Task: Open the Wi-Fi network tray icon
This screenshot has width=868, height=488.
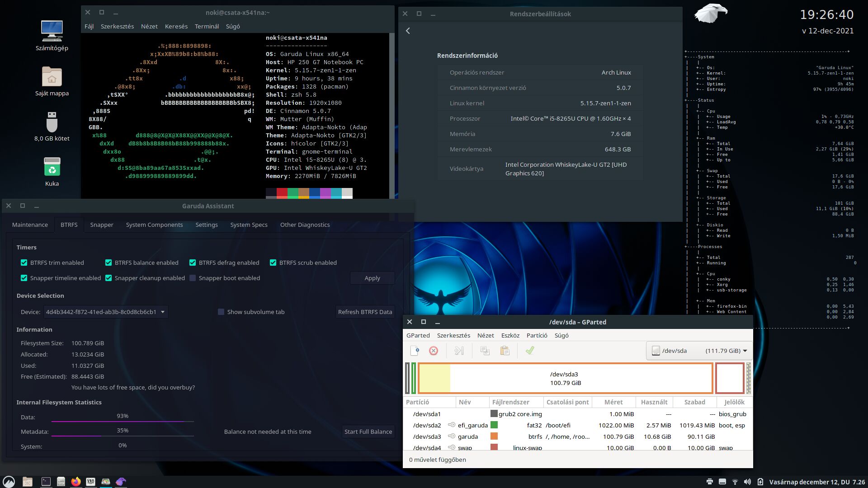Action: 735,482
